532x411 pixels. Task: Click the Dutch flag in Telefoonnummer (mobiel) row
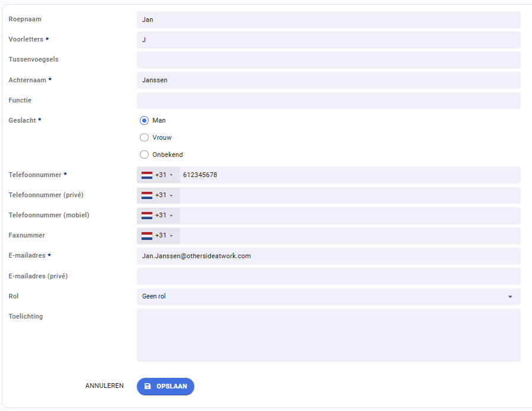point(147,216)
